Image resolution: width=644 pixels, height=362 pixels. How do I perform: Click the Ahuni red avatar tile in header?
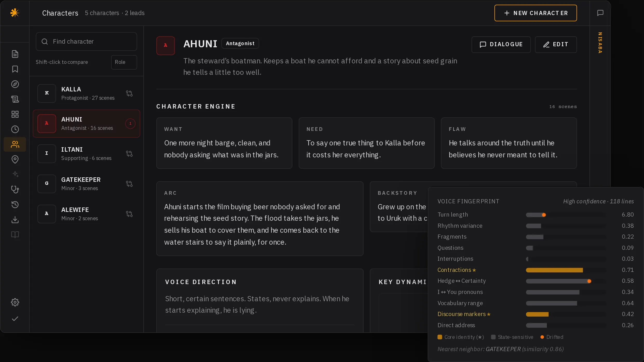(165, 45)
